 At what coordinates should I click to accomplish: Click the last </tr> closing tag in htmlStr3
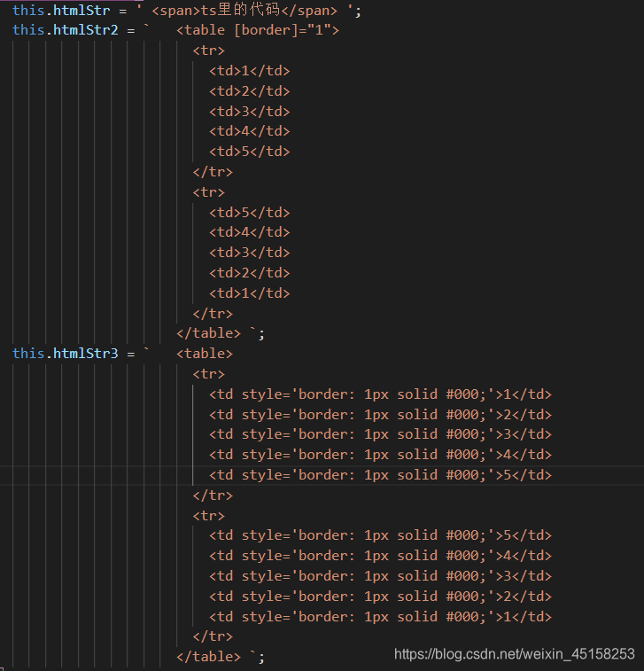213,636
